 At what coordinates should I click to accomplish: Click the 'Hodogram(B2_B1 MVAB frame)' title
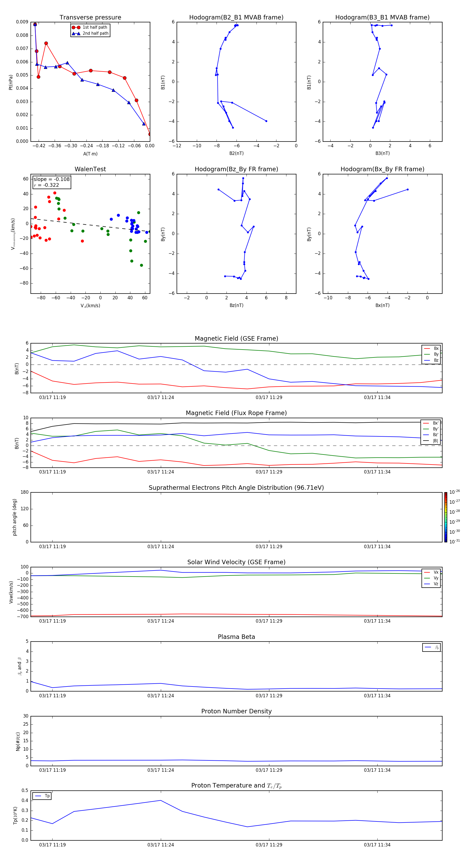[x=236, y=18]
